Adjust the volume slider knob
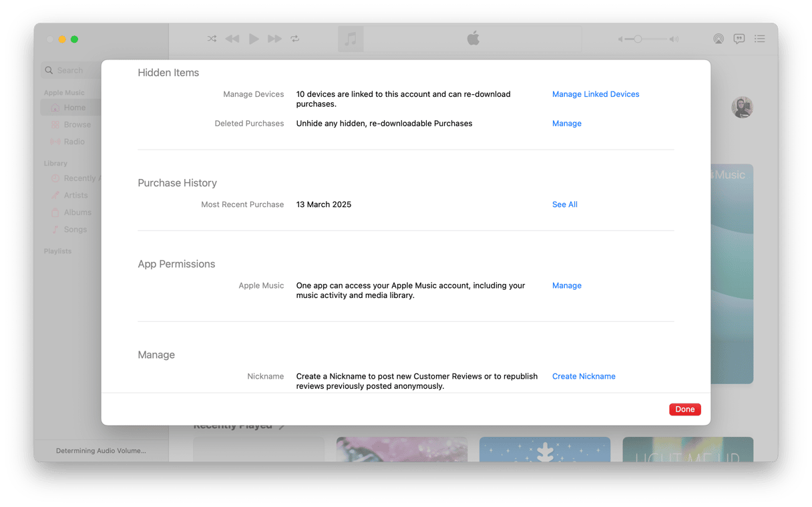The width and height of the screenshot is (812, 507). 638,39
